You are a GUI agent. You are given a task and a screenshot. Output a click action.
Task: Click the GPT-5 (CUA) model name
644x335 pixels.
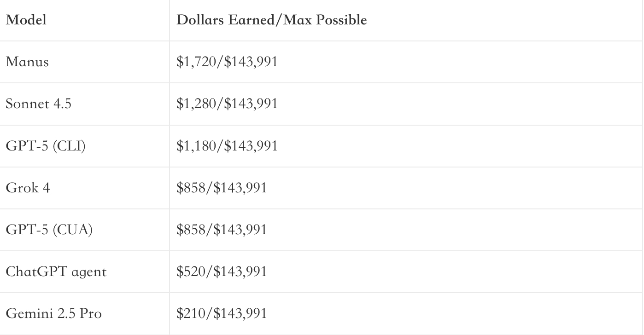(x=49, y=229)
